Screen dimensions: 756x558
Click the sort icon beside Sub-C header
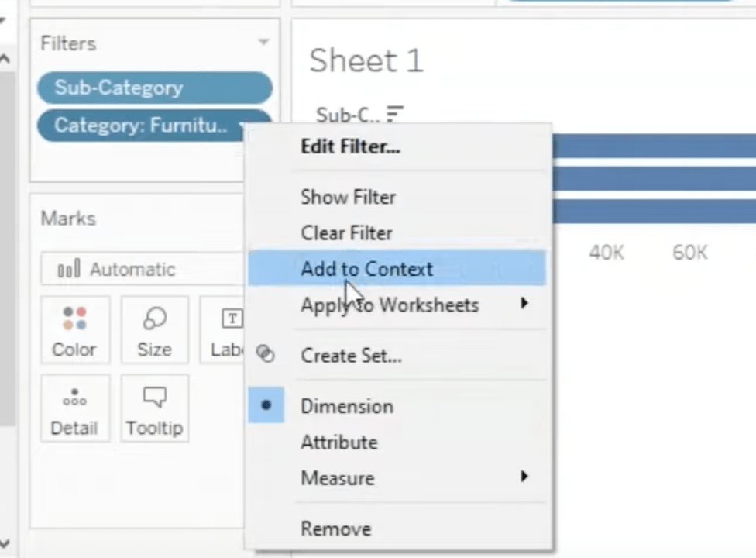point(395,115)
